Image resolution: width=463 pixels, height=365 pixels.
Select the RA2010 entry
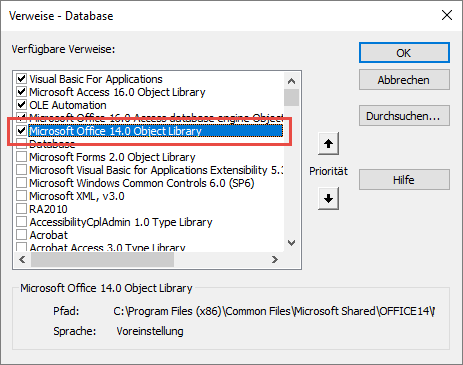[48, 209]
